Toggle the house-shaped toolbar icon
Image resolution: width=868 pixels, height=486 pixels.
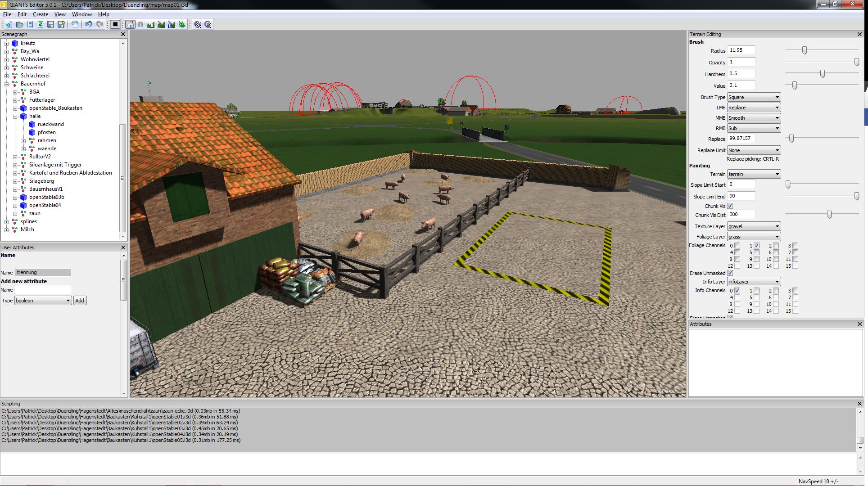point(130,24)
